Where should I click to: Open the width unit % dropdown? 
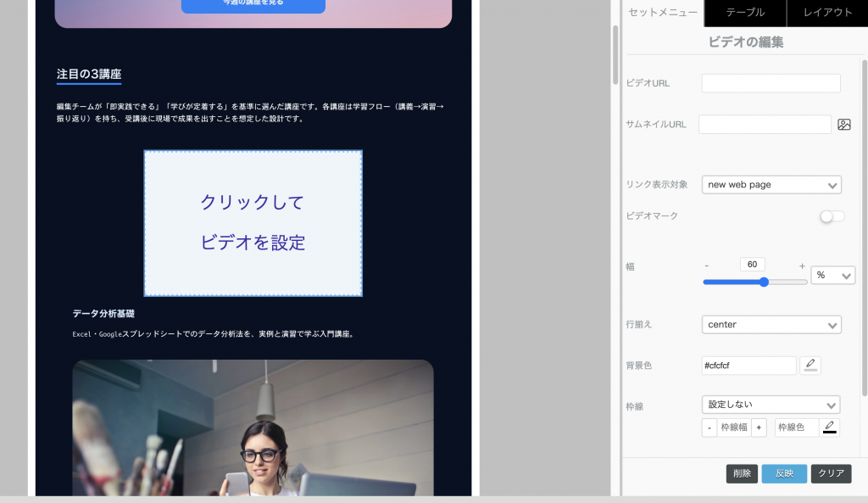(832, 275)
